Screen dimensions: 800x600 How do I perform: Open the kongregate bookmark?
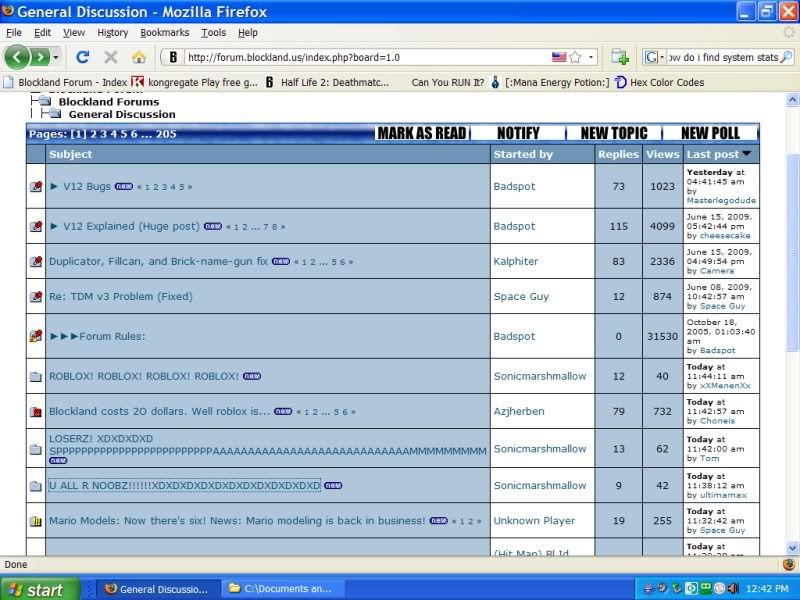pyautogui.click(x=194, y=82)
